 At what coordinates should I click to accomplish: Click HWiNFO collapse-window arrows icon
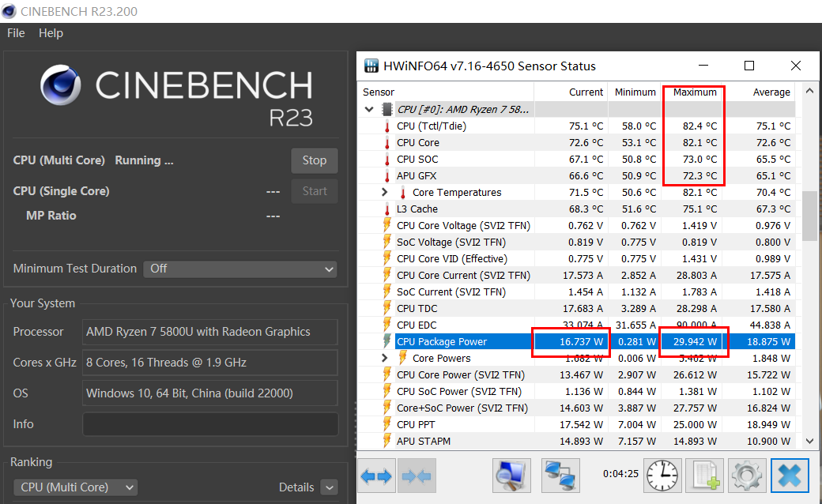(417, 476)
